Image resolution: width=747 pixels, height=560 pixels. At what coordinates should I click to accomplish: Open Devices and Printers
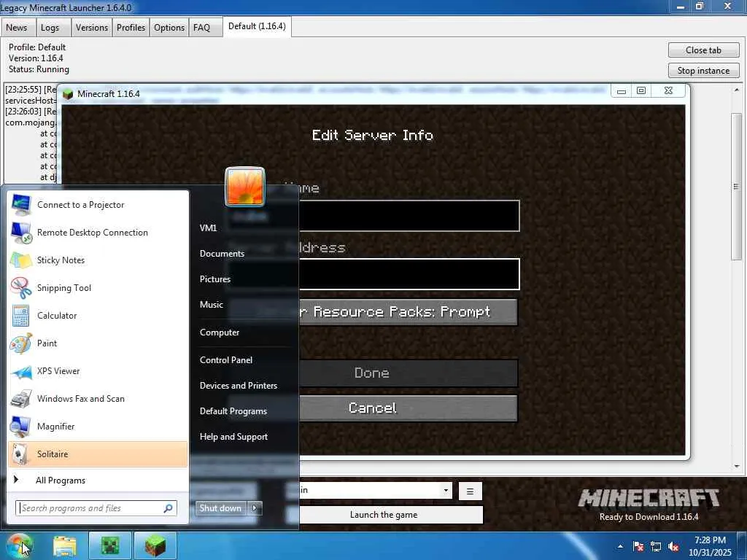click(x=239, y=386)
